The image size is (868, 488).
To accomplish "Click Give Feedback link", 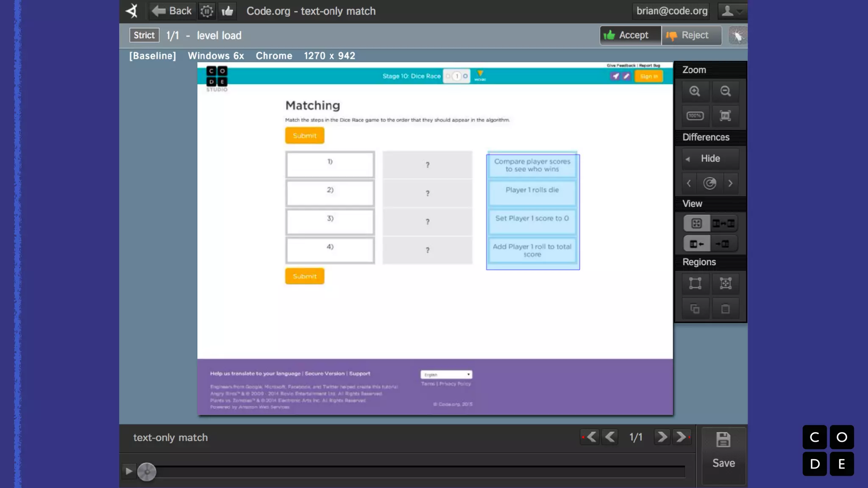I will click(x=621, y=66).
